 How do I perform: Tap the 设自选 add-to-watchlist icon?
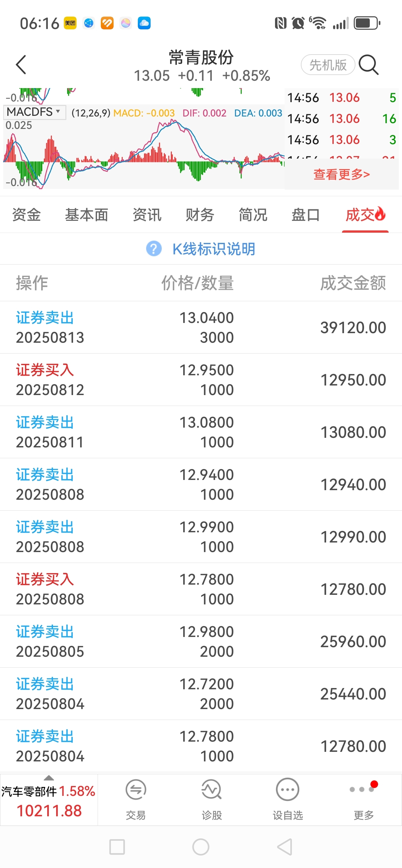click(287, 789)
